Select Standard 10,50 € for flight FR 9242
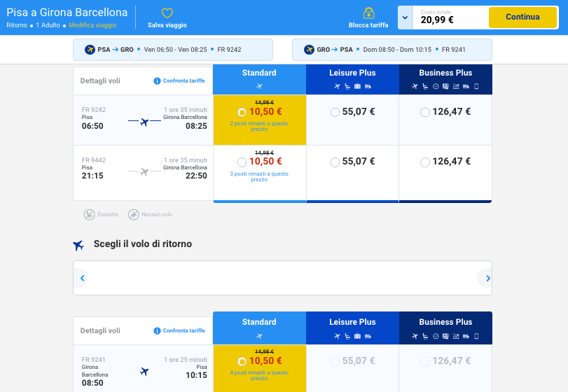This screenshot has height=392, width=568. [242, 112]
